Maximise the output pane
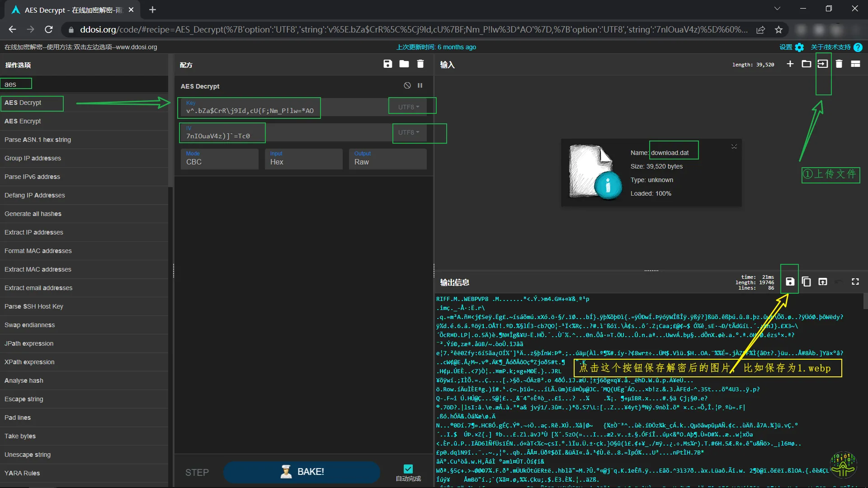This screenshot has width=868, height=488. pyautogui.click(x=855, y=282)
